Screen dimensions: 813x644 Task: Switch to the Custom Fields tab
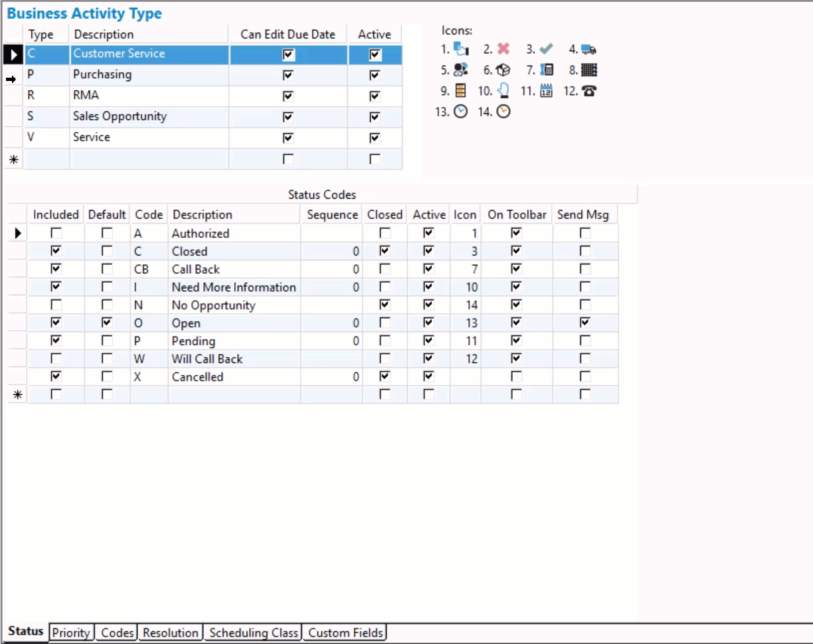tap(345, 633)
